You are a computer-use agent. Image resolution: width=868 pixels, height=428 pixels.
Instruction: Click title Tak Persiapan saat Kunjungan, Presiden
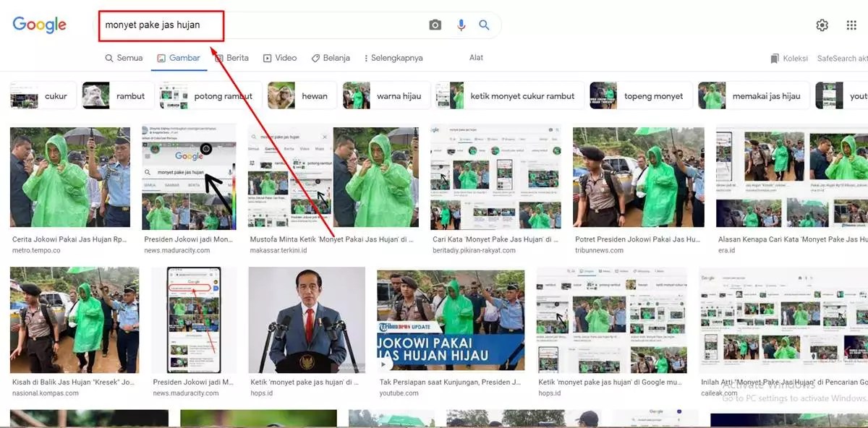[451, 382]
